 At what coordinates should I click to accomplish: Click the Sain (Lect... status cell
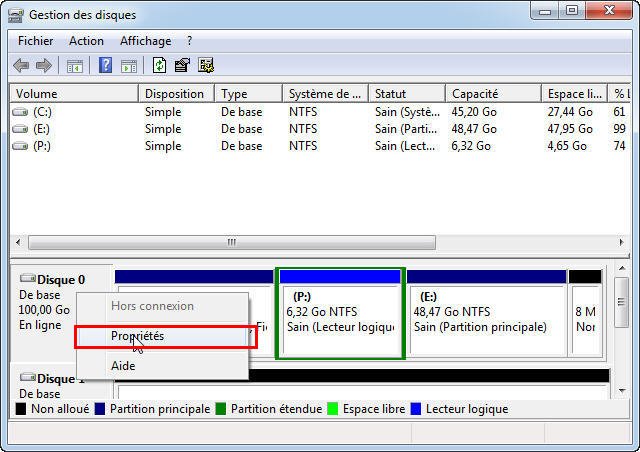tap(405, 146)
